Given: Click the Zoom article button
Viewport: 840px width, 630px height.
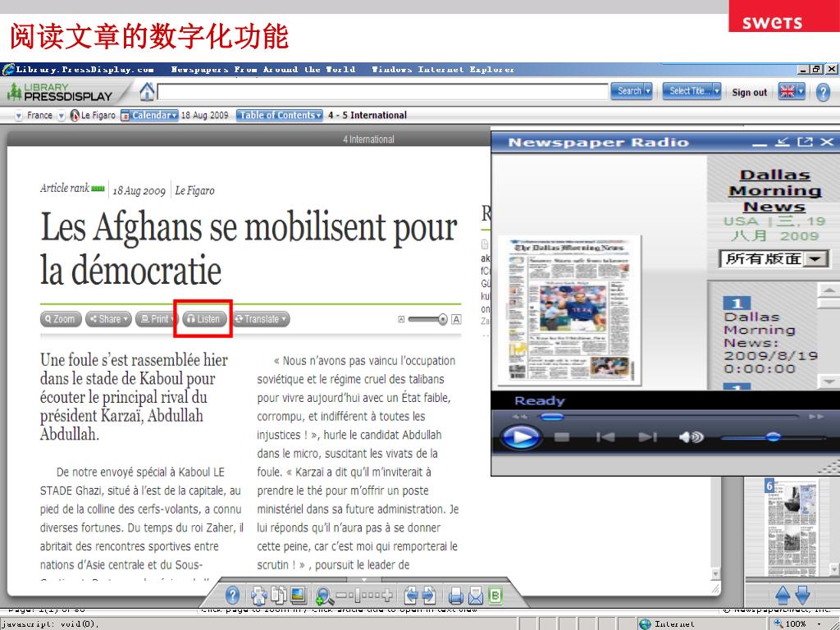Looking at the screenshot, I should click(x=61, y=319).
